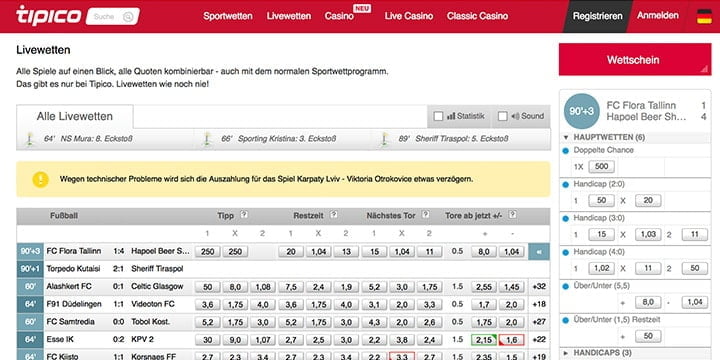Click the Tipico logo
The width and height of the screenshot is (720, 360).
point(48,16)
